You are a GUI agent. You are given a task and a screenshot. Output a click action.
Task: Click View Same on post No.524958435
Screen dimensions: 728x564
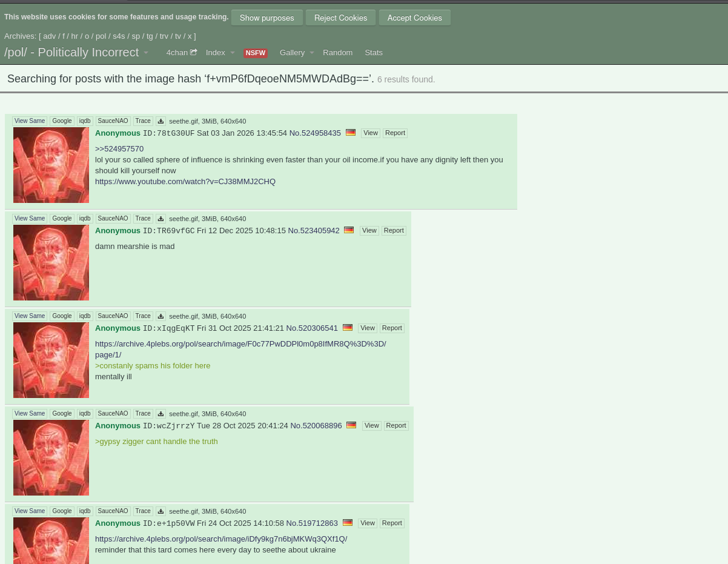(x=30, y=121)
